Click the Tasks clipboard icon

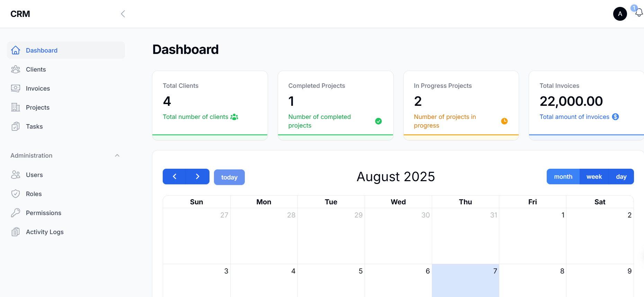[x=16, y=127]
